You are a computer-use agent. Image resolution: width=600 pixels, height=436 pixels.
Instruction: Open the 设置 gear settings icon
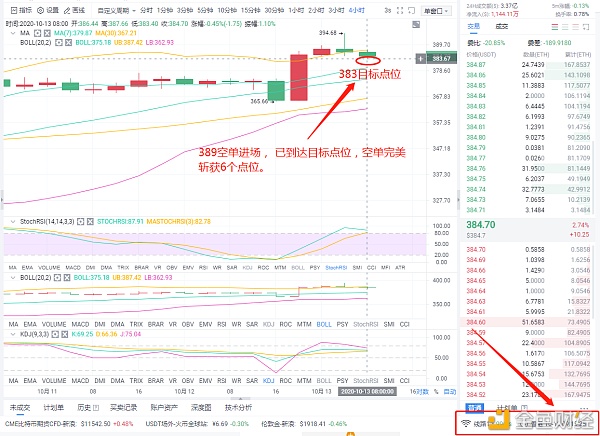[x=40, y=10]
